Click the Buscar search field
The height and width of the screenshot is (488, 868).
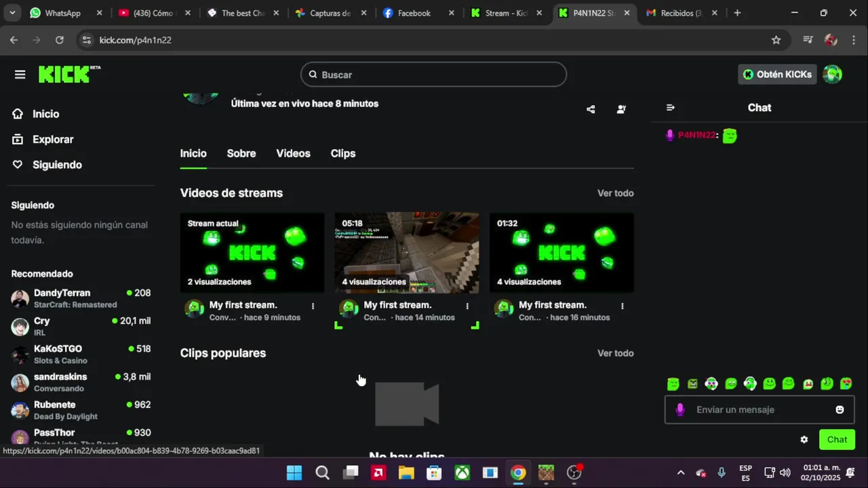[433, 75]
